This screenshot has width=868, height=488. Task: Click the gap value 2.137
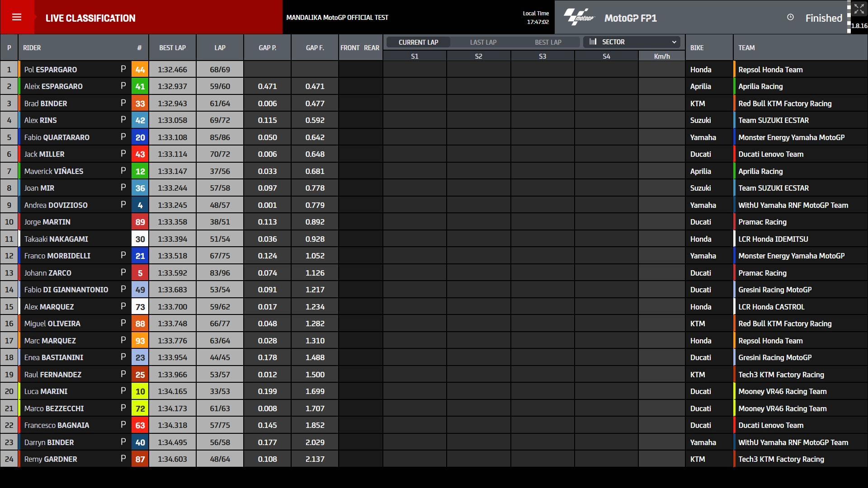[315, 459]
